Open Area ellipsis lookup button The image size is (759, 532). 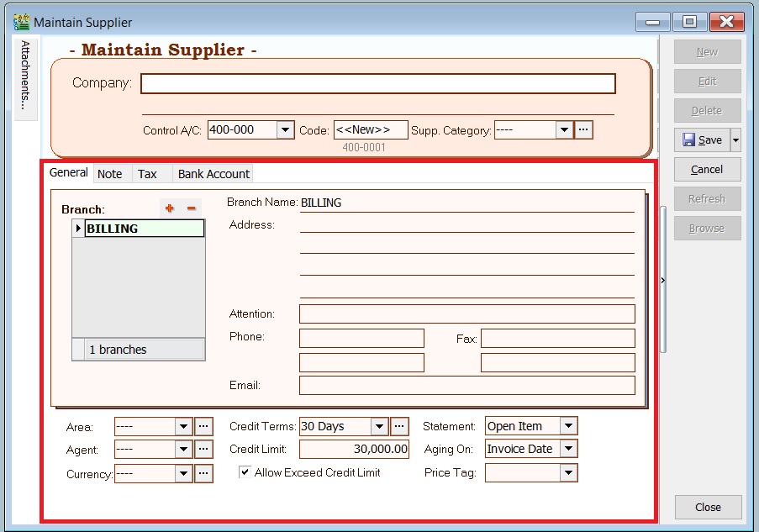[x=204, y=426]
